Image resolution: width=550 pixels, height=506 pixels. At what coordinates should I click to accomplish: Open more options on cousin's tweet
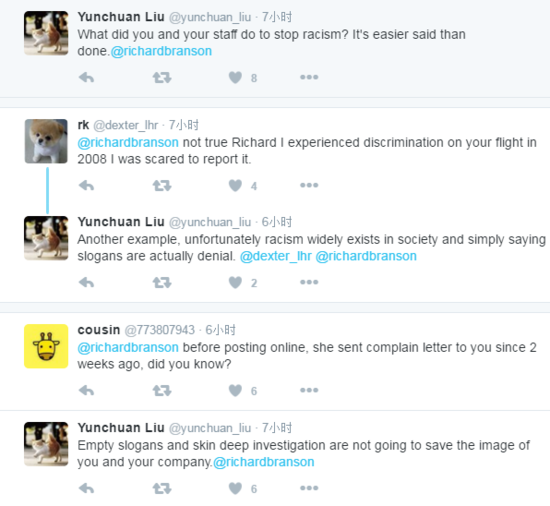[x=309, y=390]
